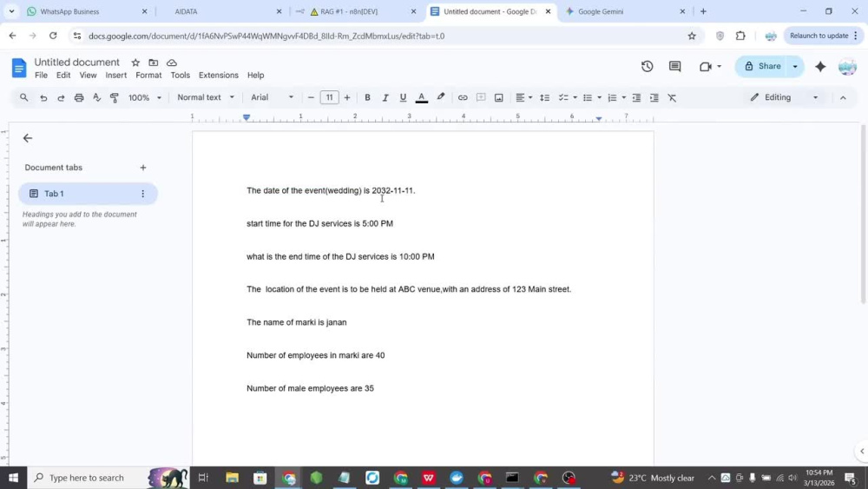Viewport: 868px width, 489px height.
Task: Switch to the WhatsApp Business browser tab
Action: 87,11
